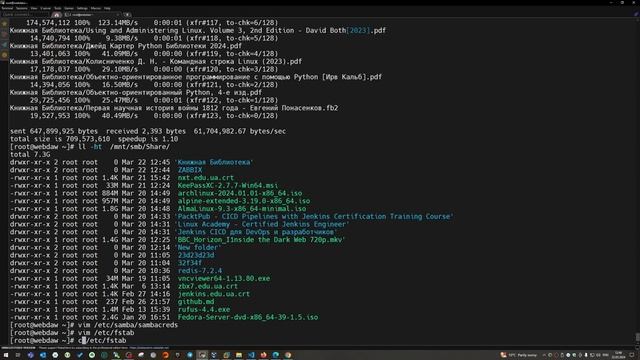This screenshot has width=640, height=360.
Task: Click the Using and Administering Linux pdf line
Action: pyautogui.click(x=198, y=30)
